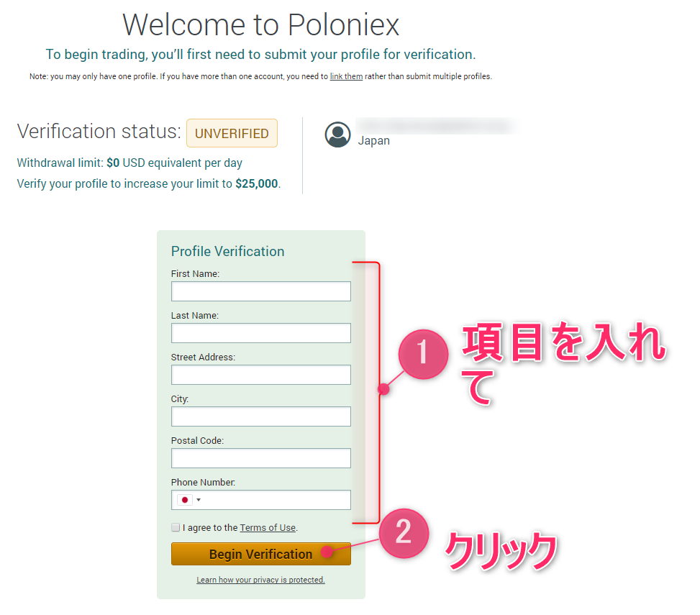Click the user profile avatar icon
Viewport: 700px width, 615px height.
pyautogui.click(x=337, y=135)
